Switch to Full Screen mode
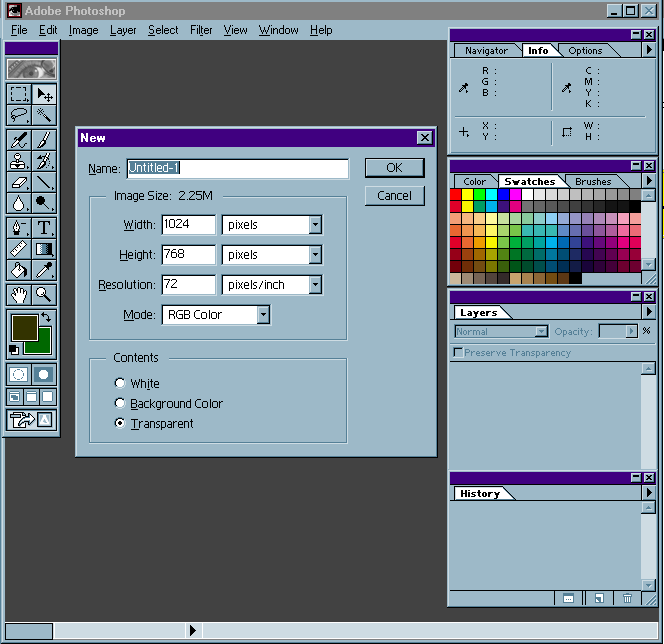 pyautogui.click(x=48, y=397)
